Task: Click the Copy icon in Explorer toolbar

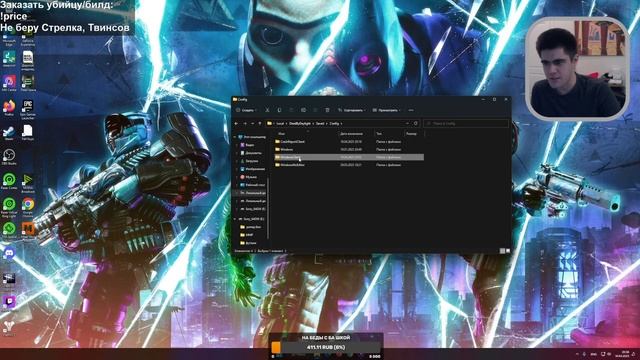Action: click(x=279, y=110)
